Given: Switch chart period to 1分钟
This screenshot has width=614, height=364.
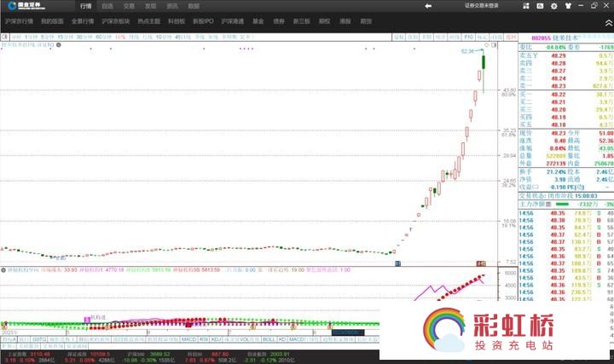Looking at the screenshot, I should 31,37.
